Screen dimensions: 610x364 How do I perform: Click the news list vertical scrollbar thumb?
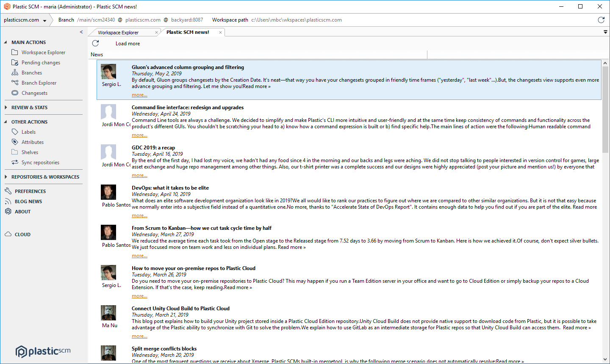tap(605, 109)
